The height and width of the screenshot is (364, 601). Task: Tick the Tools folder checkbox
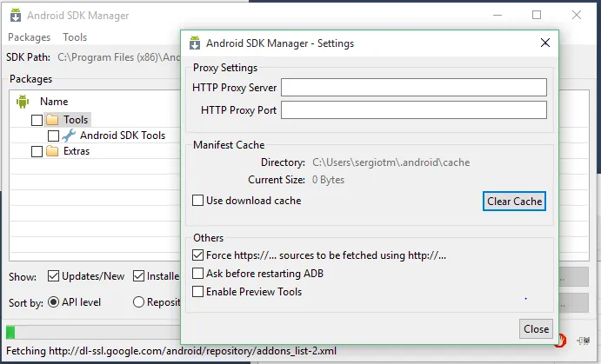(x=37, y=120)
